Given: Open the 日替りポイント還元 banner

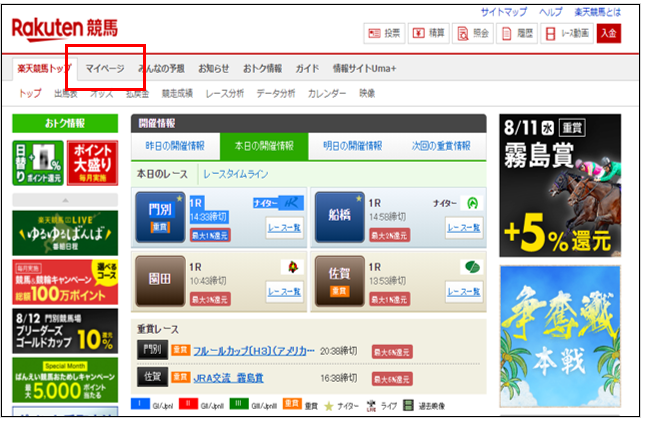Looking at the screenshot, I should (38, 165).
